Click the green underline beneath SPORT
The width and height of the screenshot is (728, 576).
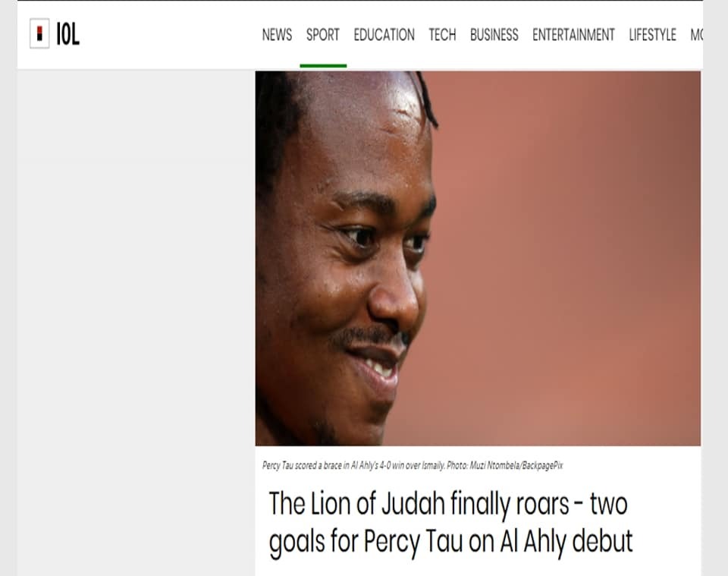click(x=323, y=66)
